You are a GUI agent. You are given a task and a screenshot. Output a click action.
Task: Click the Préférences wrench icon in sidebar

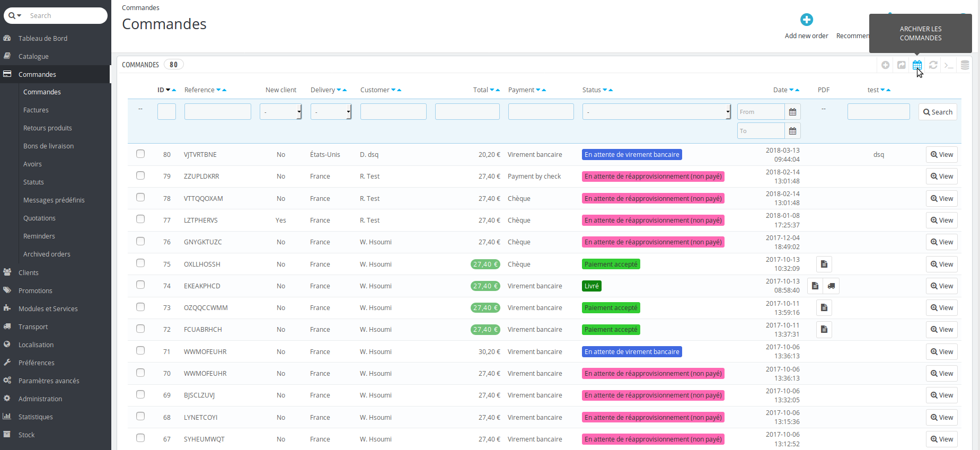pyautogui.click(x=7, y=362)
